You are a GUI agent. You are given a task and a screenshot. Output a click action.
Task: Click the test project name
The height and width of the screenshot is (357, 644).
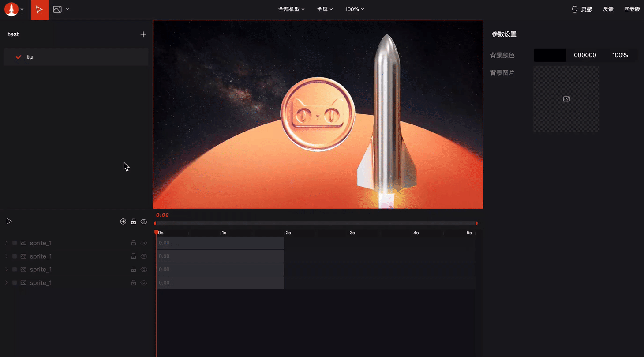[x=13, y=34]
